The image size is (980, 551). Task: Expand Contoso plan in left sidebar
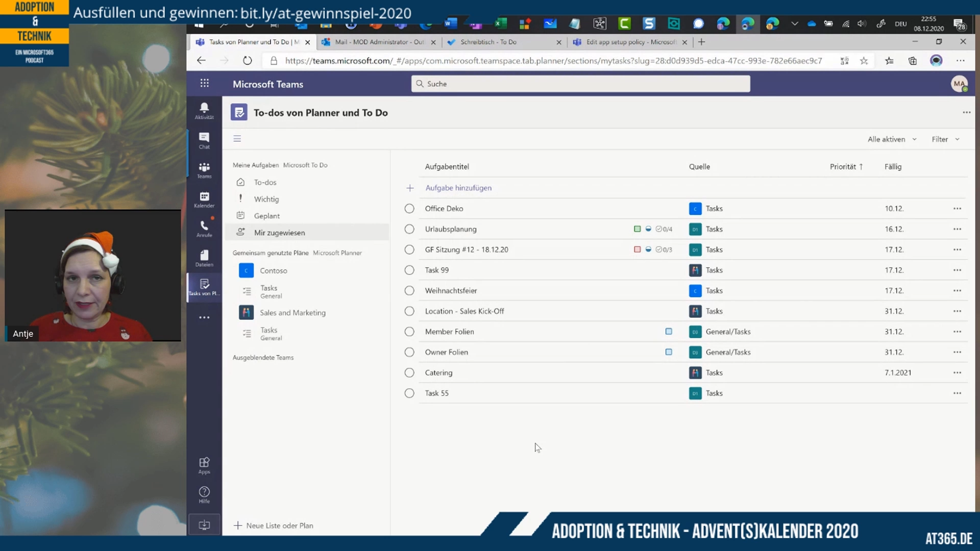point(273,270)
